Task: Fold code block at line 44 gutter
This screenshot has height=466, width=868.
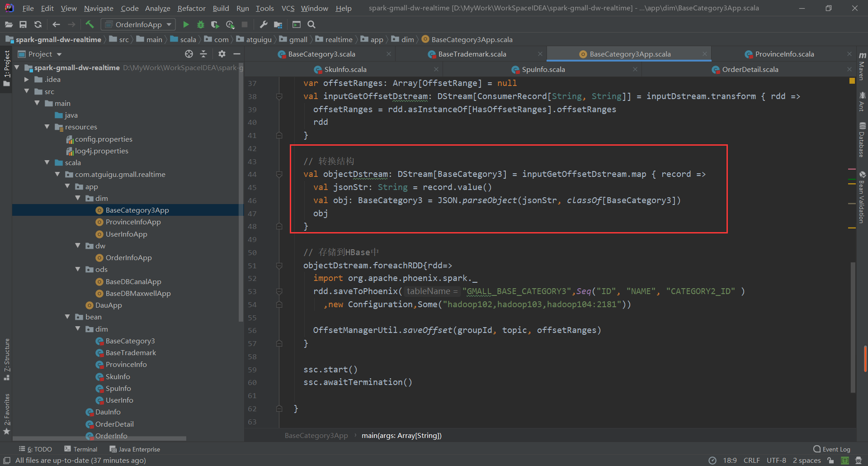Action: 279,175
